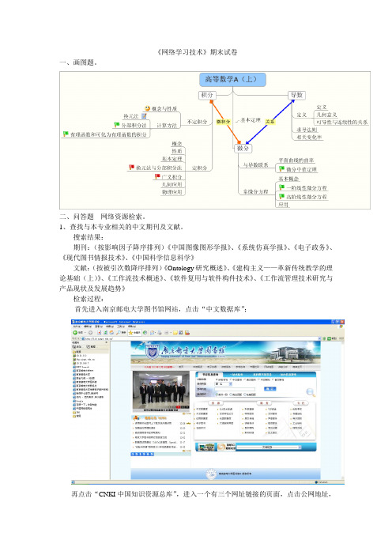392x555 pixels.
Task: Click the green Go button beside address bar
Action: tap(328, 338)
